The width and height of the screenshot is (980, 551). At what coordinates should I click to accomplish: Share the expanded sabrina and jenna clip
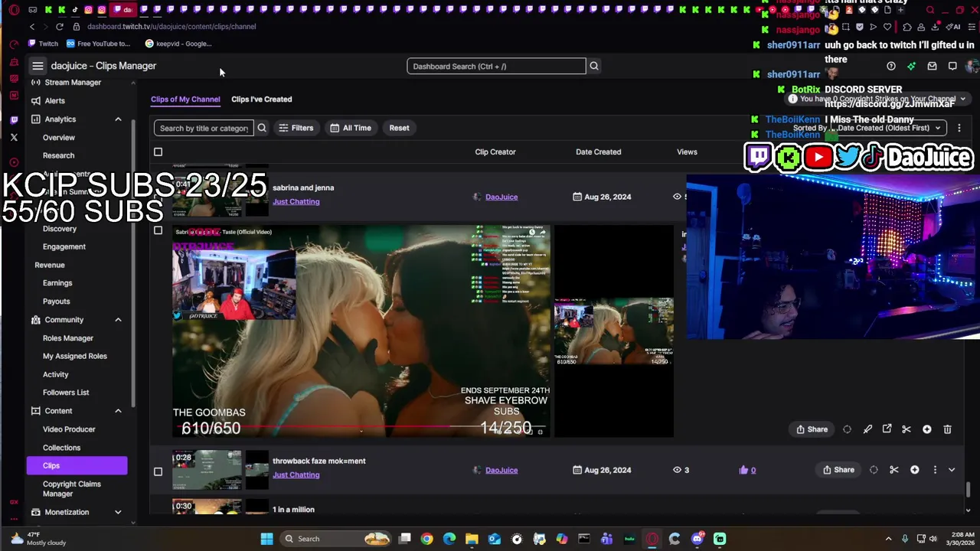click(812, 429)
